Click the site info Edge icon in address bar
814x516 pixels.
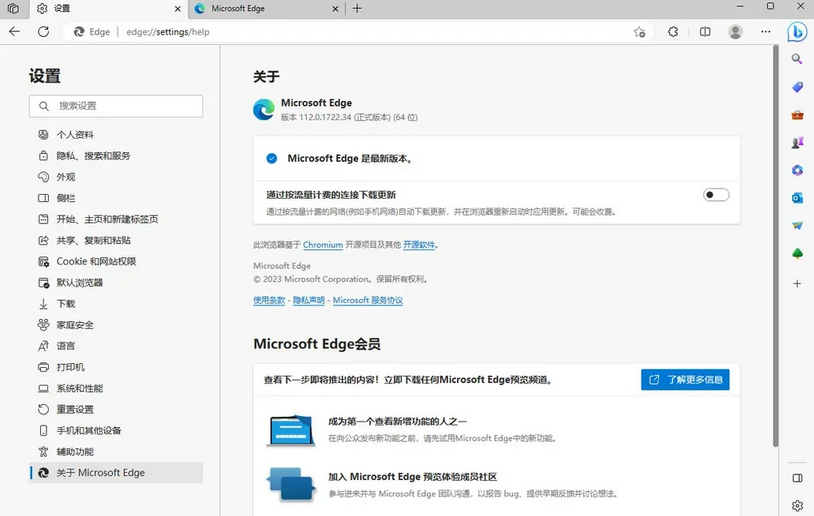tap(92, 32)
